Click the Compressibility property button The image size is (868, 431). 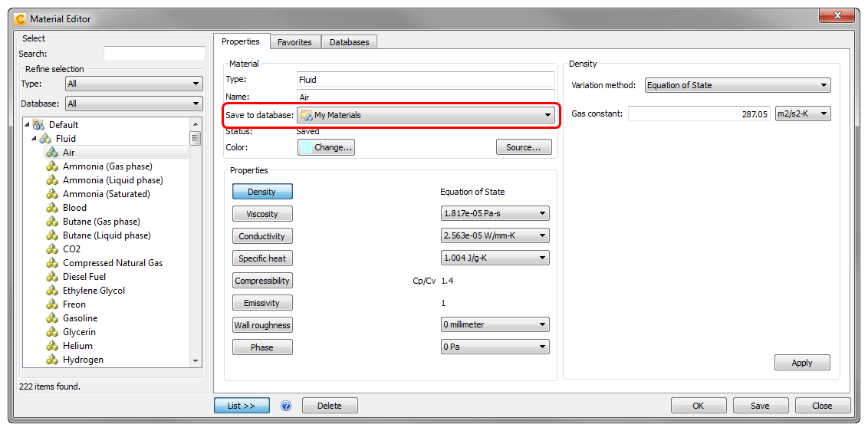point(261,281)
